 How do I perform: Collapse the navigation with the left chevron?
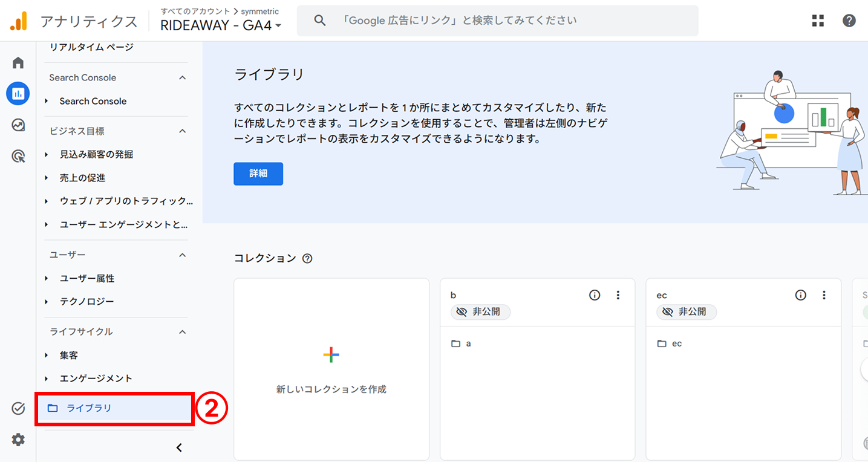click(179, 448)
